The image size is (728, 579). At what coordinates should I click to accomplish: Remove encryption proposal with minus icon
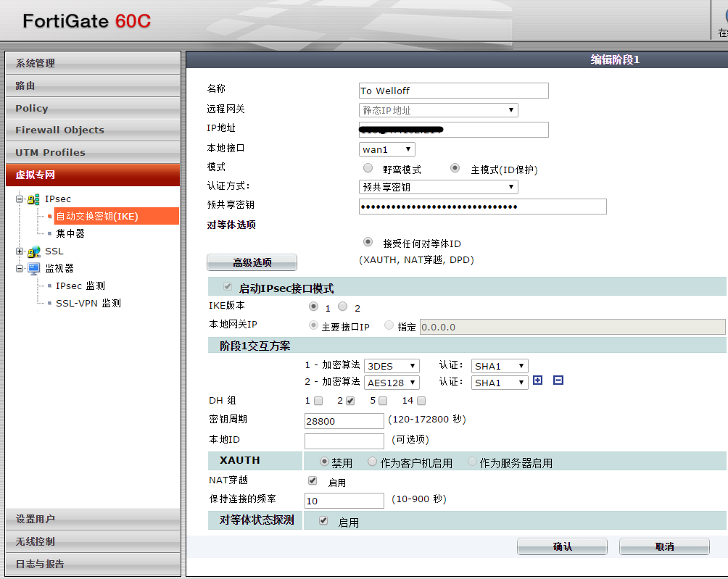pos(558,380)
